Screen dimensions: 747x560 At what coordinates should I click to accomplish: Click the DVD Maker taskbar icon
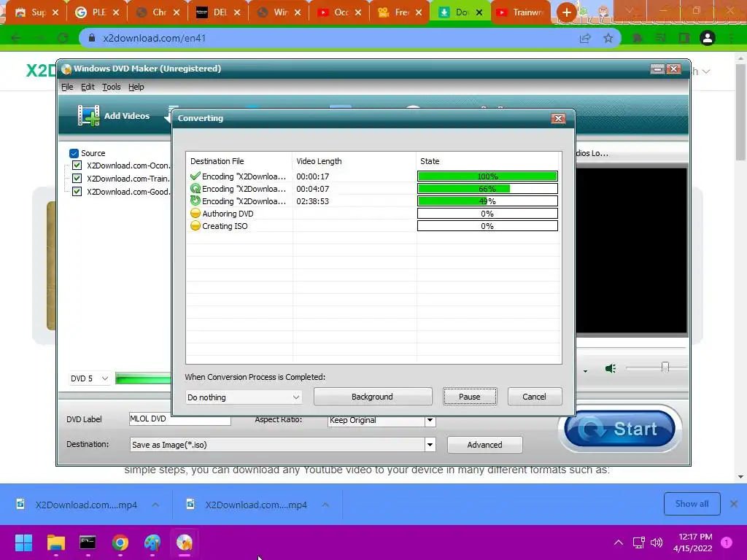click(x=185, y=542)
